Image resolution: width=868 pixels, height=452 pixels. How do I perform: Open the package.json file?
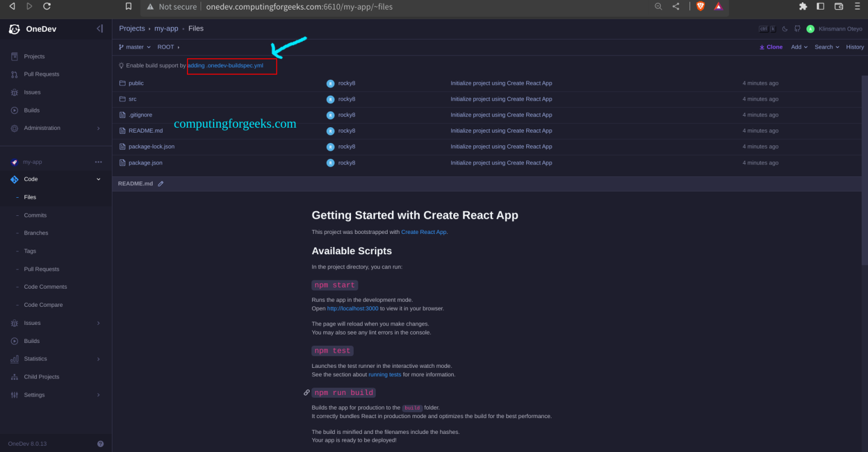click(145, 163)
